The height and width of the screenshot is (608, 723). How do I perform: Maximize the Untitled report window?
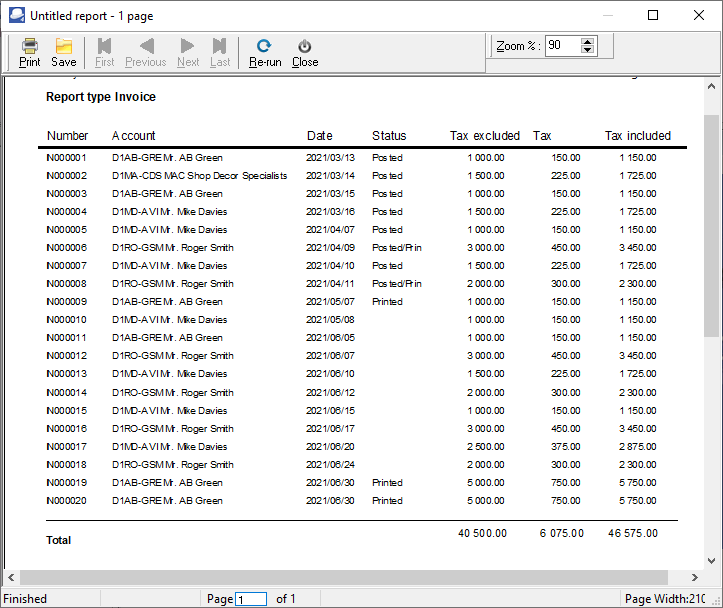tap(653, 15)
